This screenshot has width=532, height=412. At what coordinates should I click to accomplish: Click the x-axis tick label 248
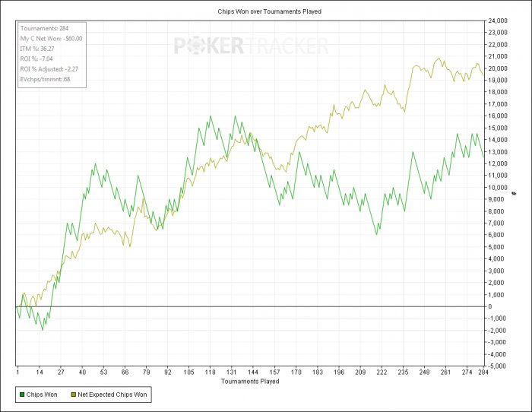424,372
